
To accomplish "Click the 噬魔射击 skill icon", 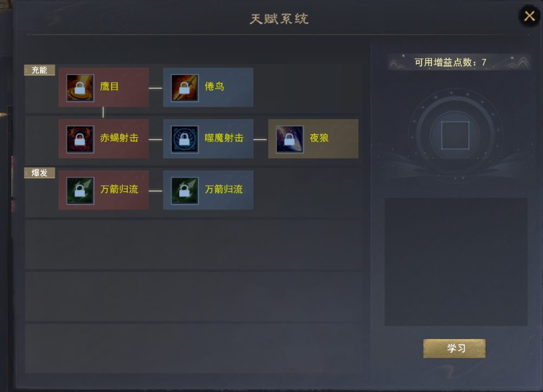I will coord(185,139).
